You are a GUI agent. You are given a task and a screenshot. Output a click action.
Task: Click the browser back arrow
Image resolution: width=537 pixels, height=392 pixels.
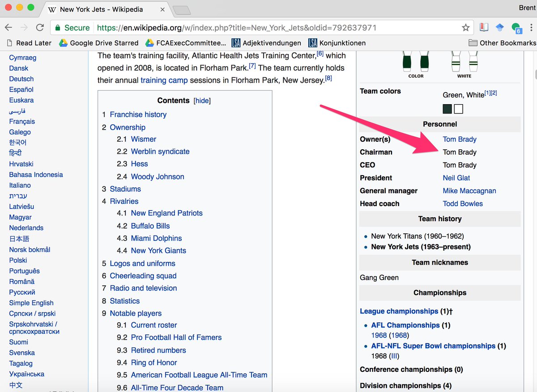pos(8,28)
